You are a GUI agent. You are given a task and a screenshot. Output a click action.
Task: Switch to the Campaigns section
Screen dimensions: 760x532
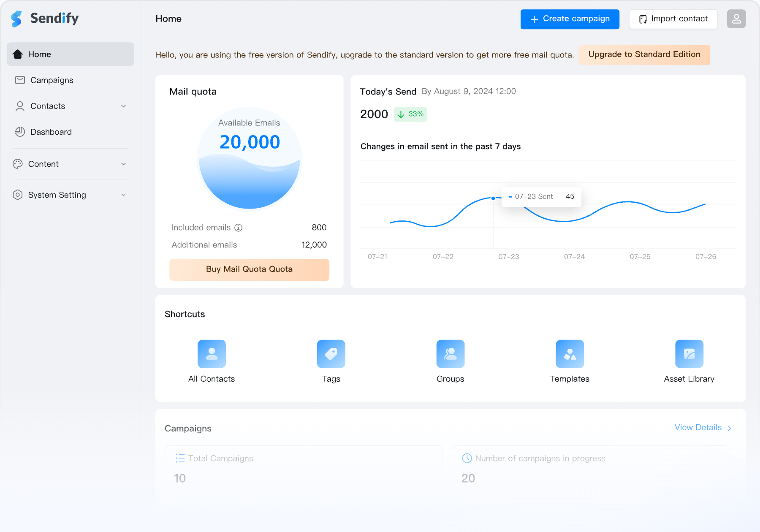[x=52, y=80]
